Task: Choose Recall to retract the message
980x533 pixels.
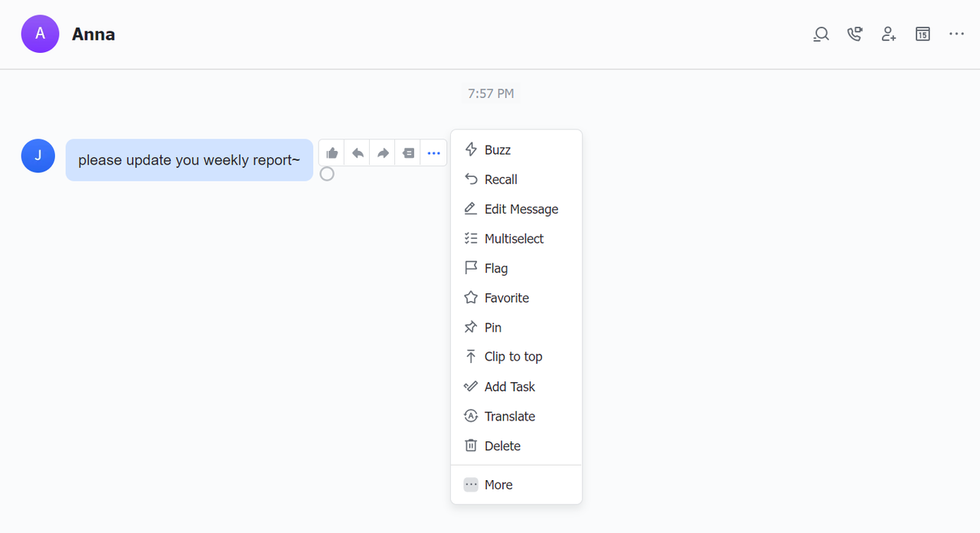Action: click(501, 179)
